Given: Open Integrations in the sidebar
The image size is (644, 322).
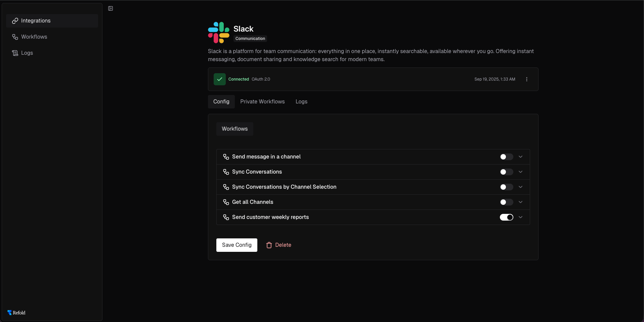Looking at the screenshot, I should coord(52,21).
